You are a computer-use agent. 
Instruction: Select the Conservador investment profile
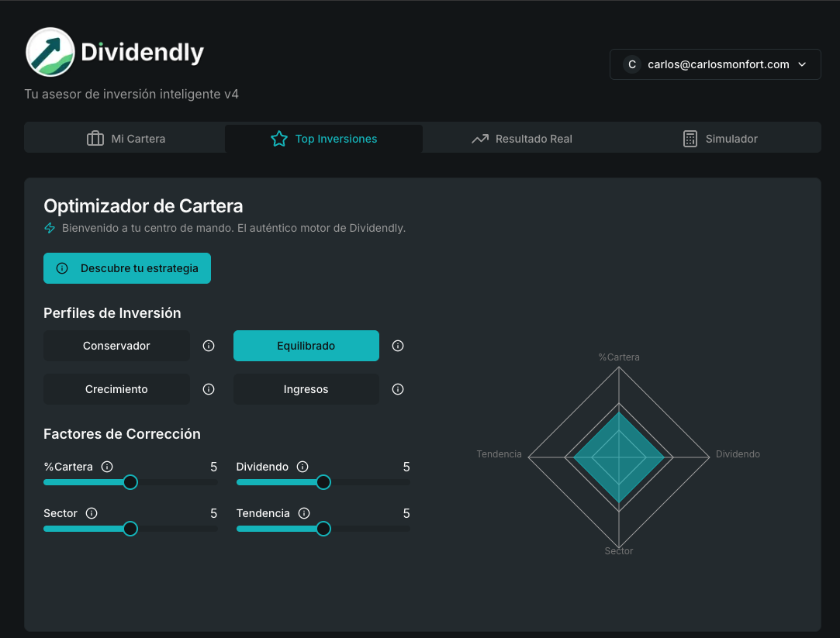[x=116, y=346]
